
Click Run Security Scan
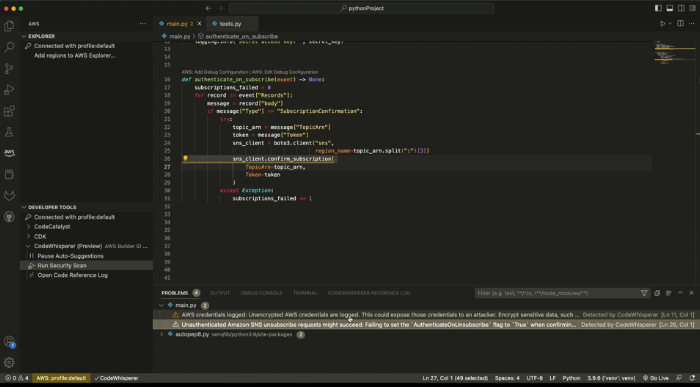[x=62, y=266]
